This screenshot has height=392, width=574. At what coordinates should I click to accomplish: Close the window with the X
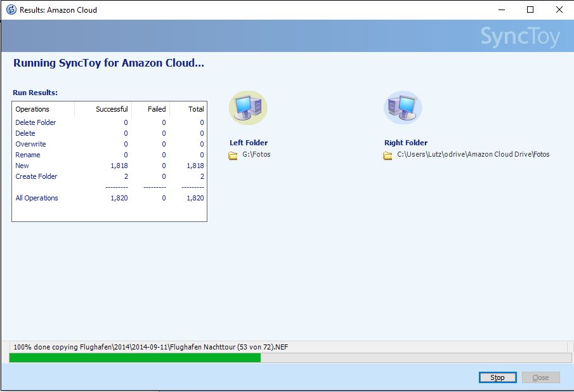point(559,10)
